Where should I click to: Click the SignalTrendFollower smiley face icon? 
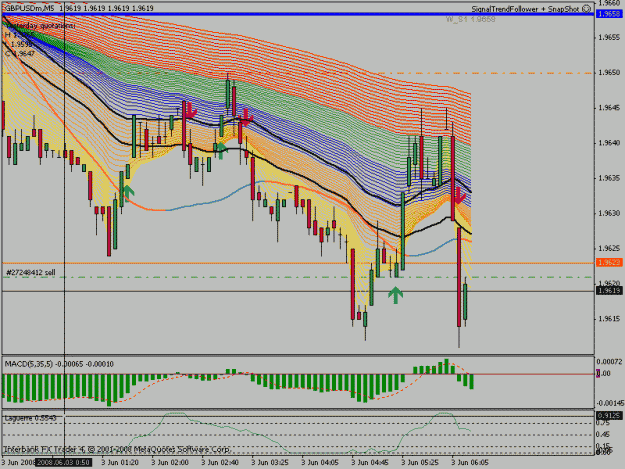(x=586, y=9)
